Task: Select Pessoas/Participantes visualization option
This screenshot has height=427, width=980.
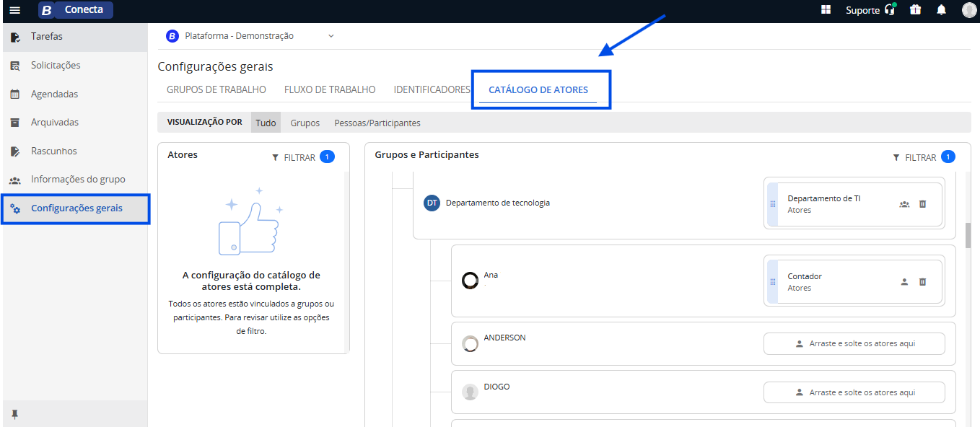Action: 377,123
